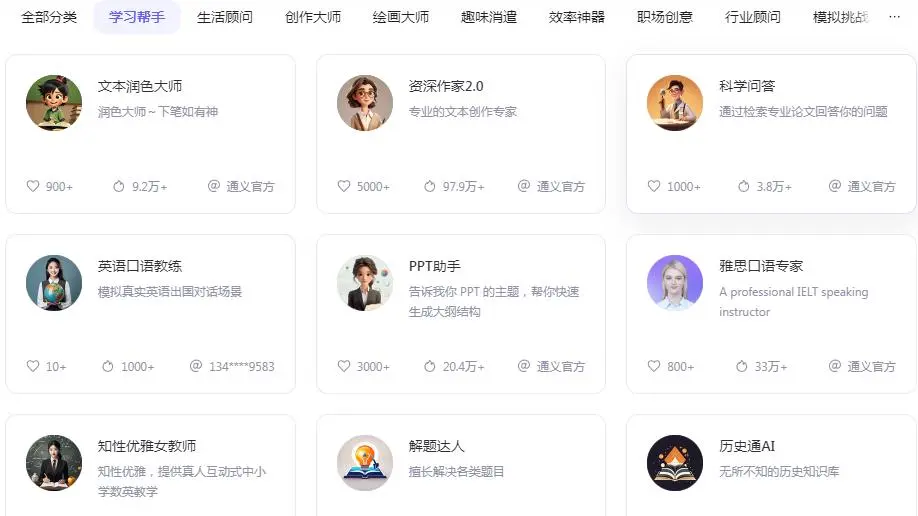
Task: Click the @ author icon on 科学问答 card
Action: pos(834,186)
